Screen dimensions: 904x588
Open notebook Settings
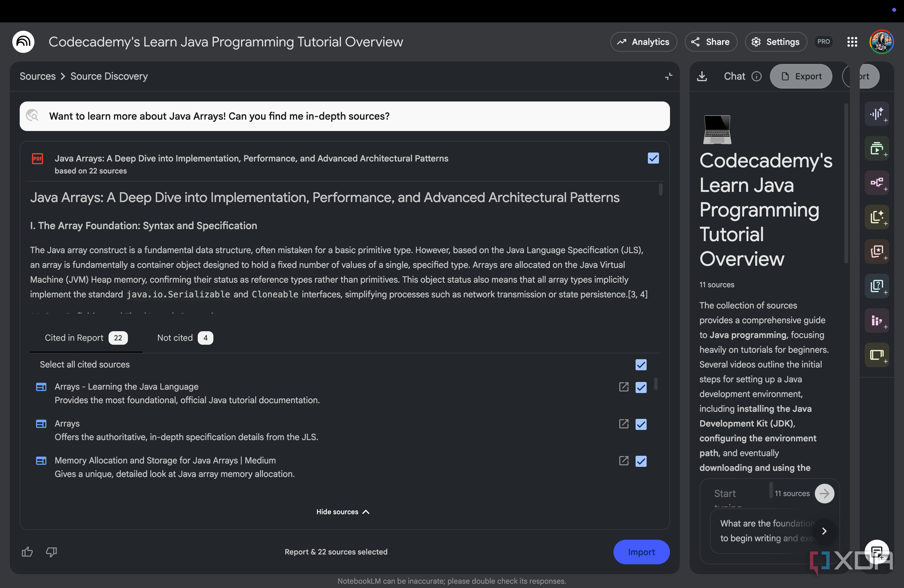pos(776,42)
